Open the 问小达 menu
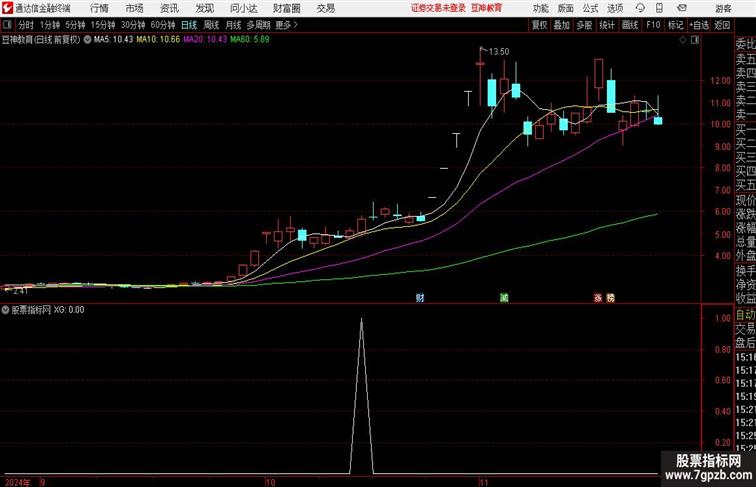756x487 pixels. tap(243, 8)
